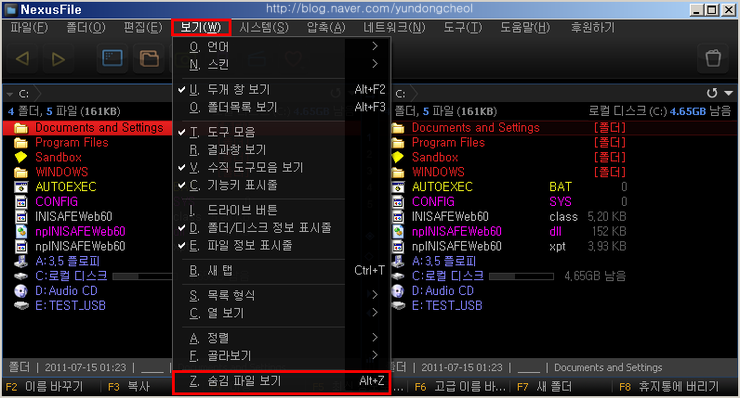Click the blue panel view toolbar icon
740x398 pixels.
tap(112, 59)
